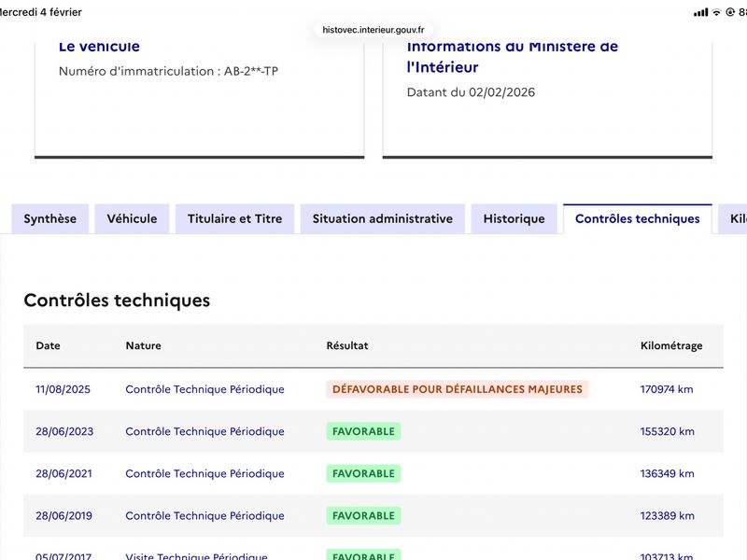Tap the histovec.interieur.gouv.fr address bar

click(373, 30)
